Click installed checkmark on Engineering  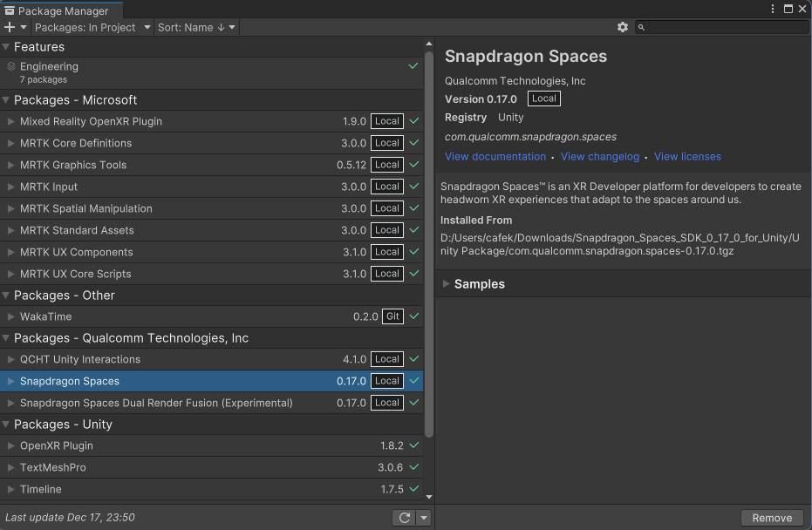click(x=413, y=65)
